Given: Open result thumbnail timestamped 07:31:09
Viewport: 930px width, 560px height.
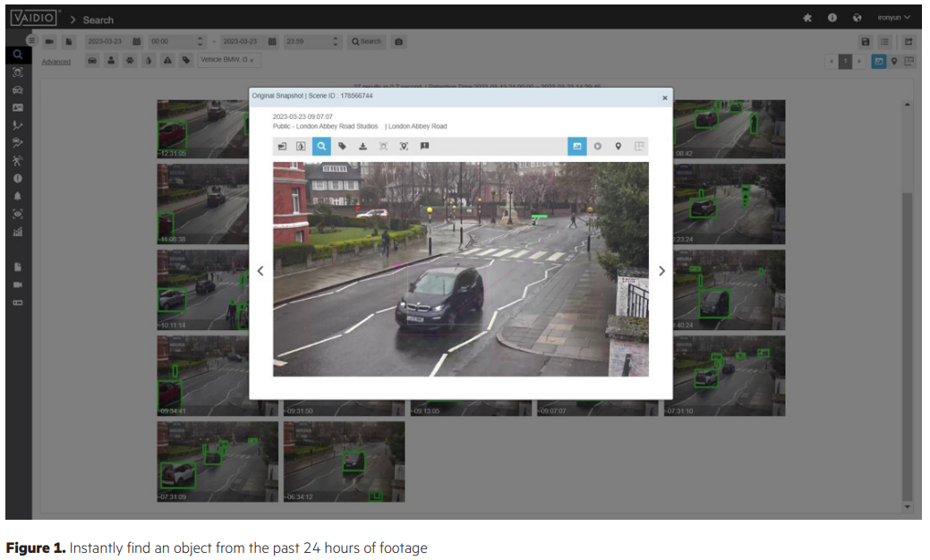Looking at the screenshot, I should pos(218,462).
